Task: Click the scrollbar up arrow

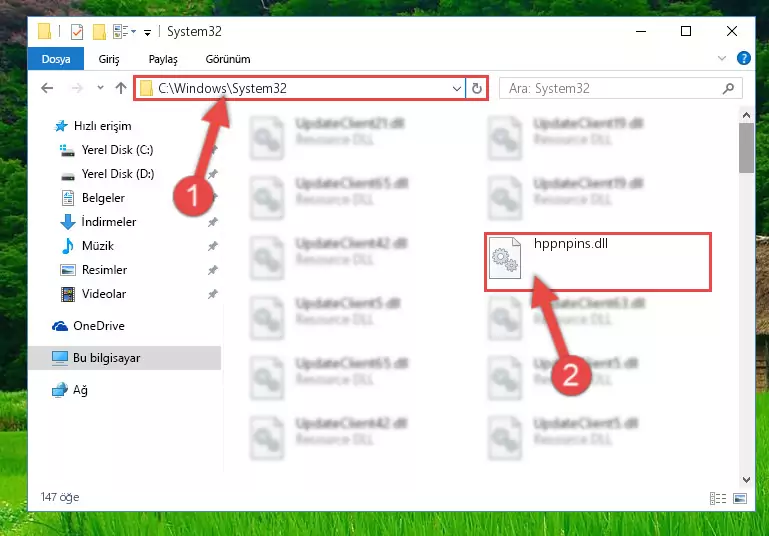Action: coord(746,115)
